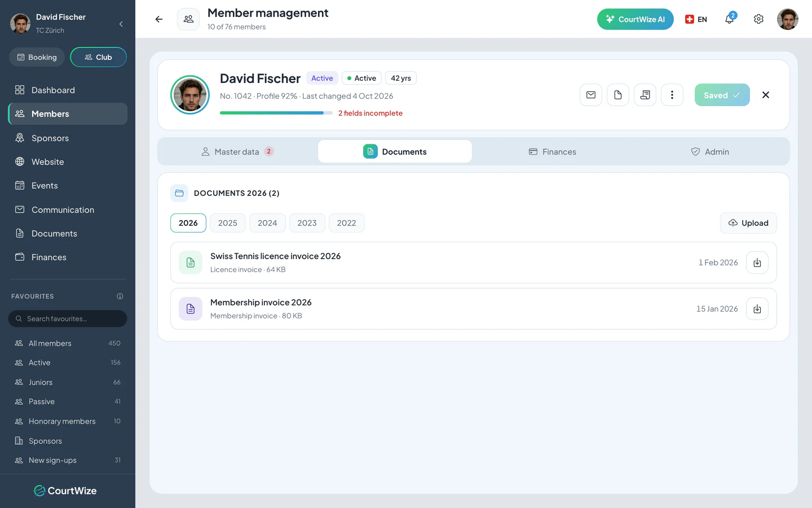Open user avatar in top bar
This screenshot has width=812, height=508.
point(787,19)
